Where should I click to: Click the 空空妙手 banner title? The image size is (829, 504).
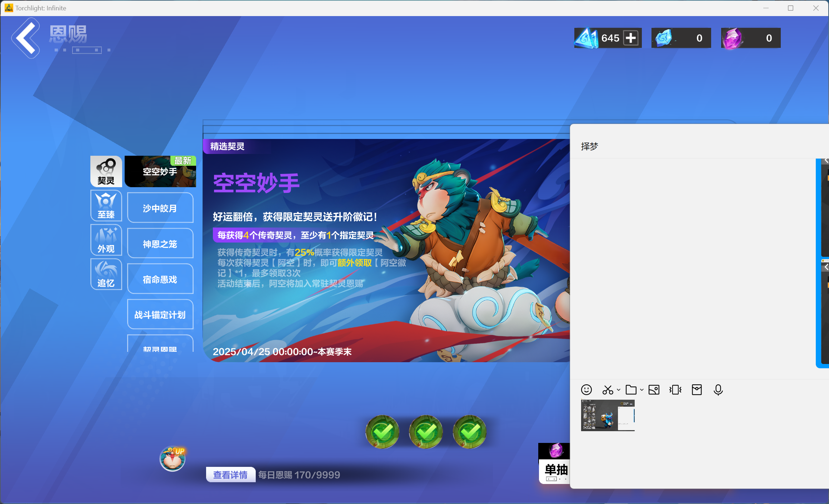coord(256,183)
